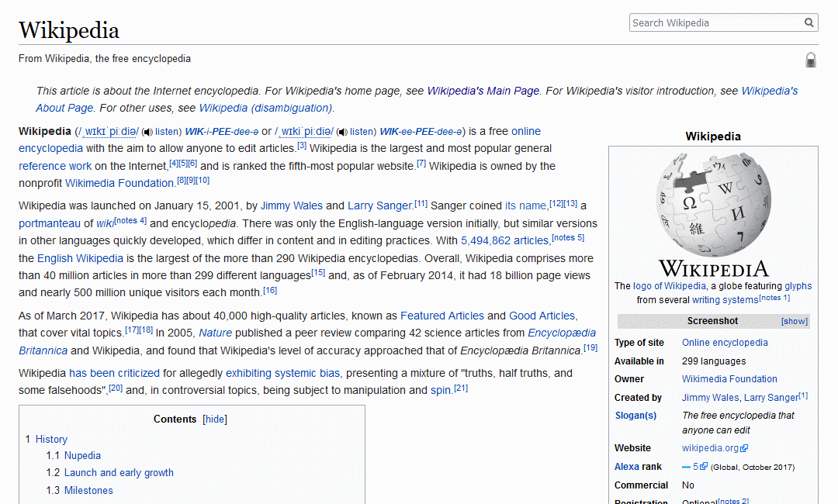Click citation [20] after some falsehoods
838x504 pixels.
click(x=116, y=388)
